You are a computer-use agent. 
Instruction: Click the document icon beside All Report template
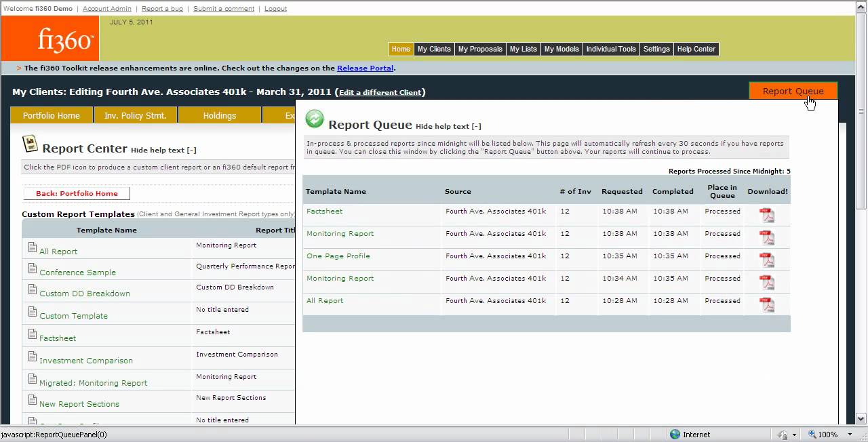[32, 247]
